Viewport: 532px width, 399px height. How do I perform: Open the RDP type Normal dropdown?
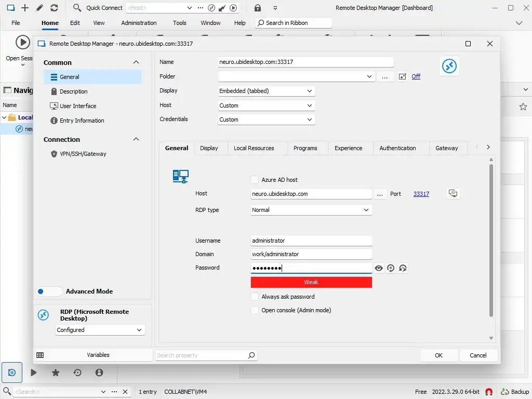311,210
